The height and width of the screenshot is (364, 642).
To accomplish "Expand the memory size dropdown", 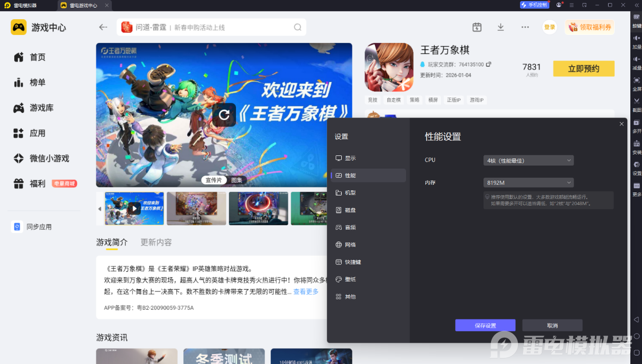I will tap(528, 183).
